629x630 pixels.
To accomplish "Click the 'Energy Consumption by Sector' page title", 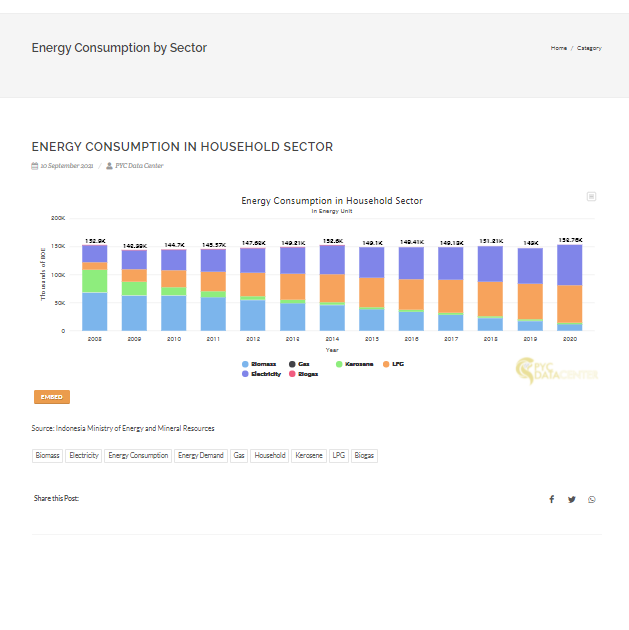I will [119, 48].
